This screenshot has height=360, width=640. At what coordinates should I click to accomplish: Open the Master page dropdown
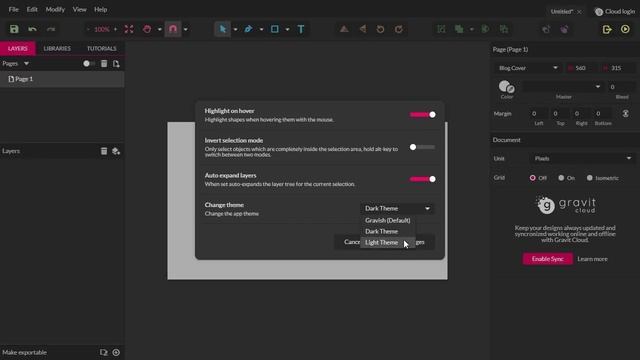[563, 87]
